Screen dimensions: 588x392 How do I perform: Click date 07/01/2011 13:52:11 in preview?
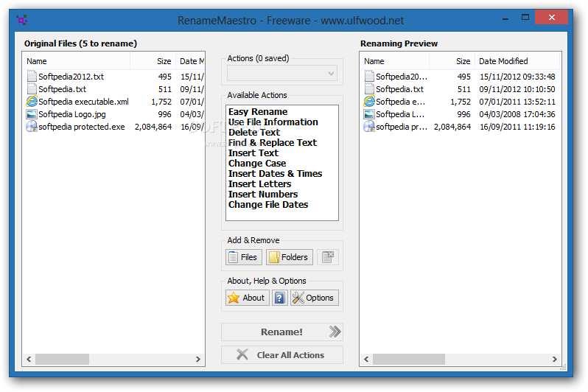(517, 102)
